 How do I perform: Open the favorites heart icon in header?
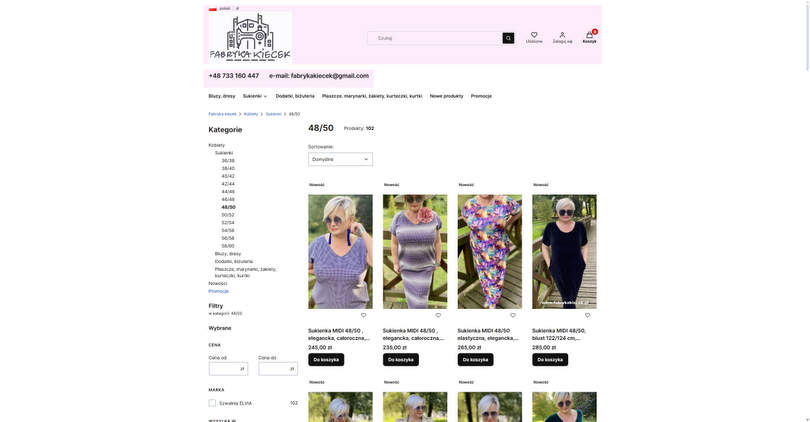(534, 35)
